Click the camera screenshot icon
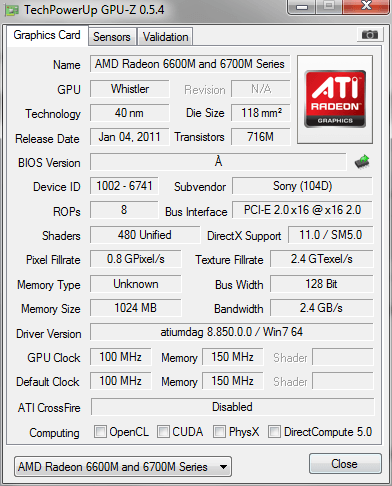This screenshot has width=392, height=486. [369, 34]
